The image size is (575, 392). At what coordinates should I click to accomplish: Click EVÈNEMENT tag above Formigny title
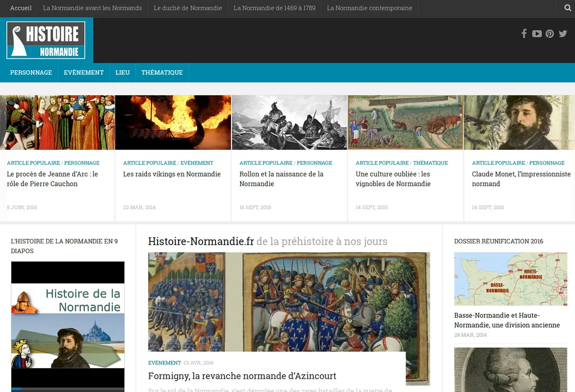164,363
